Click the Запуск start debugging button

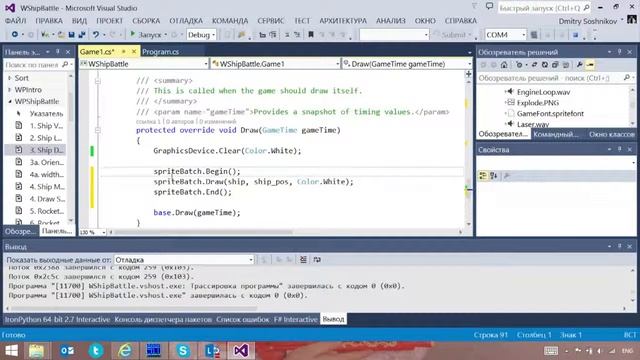pos(146,35)
